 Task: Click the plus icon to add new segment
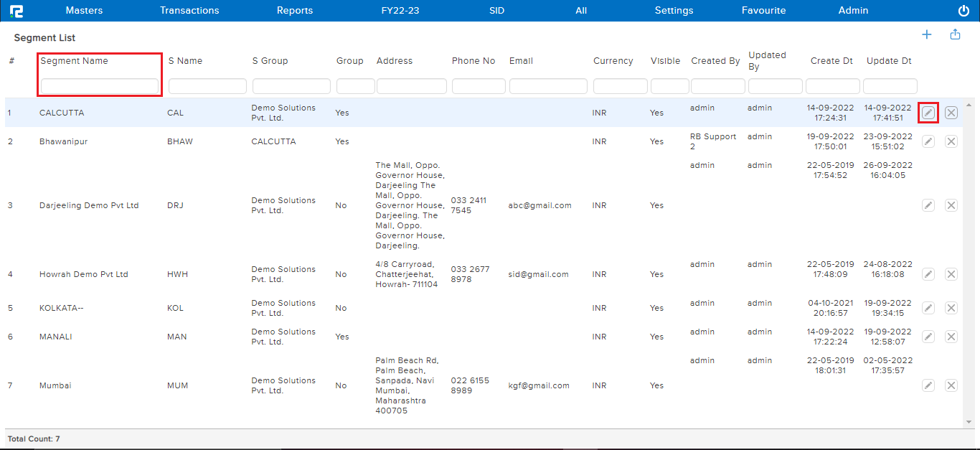click(926, 34)
